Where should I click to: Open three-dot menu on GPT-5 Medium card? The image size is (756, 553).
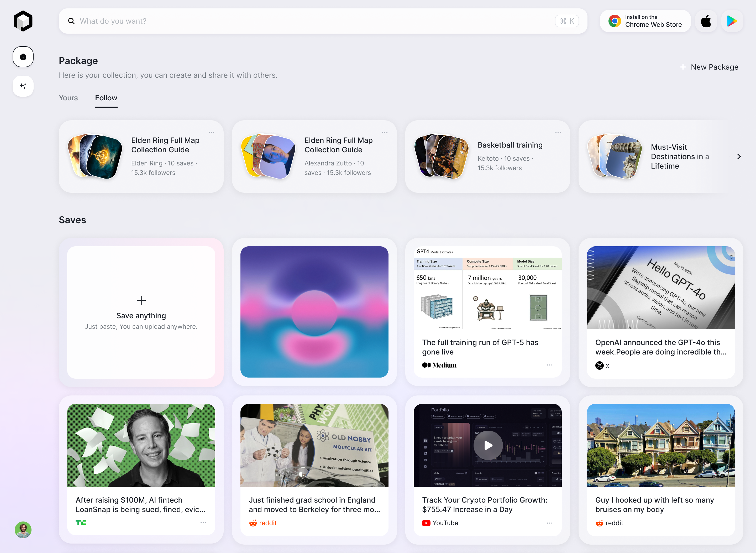(x=549, y=365)
